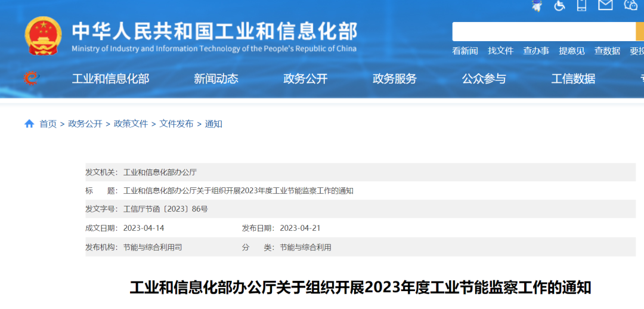
Task: Click the national emblem logo
Action: (43, 36)
